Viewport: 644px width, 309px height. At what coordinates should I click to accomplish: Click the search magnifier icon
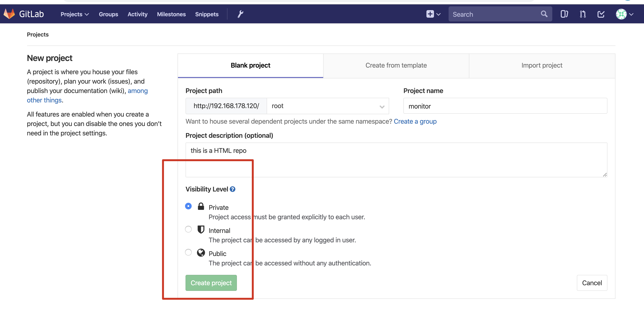(x=544, y=14)
